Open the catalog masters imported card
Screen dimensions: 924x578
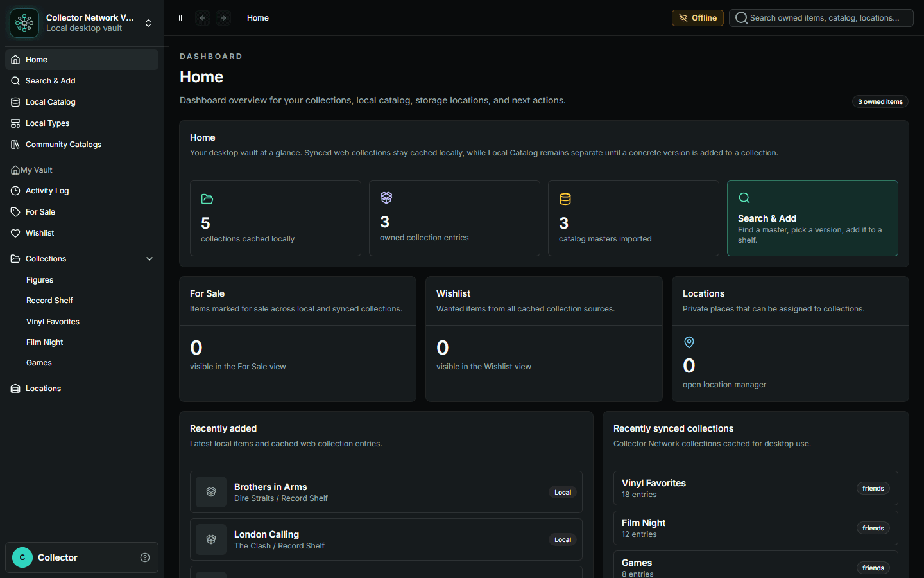(633, 218)
